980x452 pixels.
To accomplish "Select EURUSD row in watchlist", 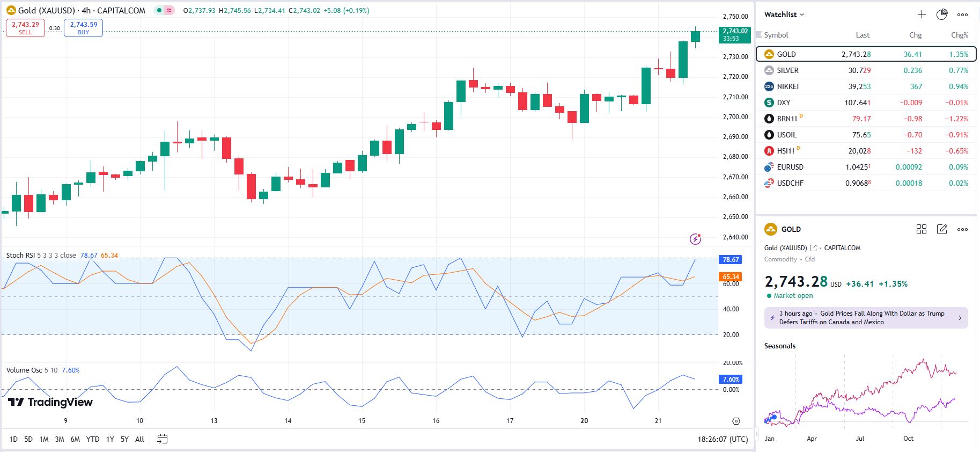I will click(x=790, y=167).
